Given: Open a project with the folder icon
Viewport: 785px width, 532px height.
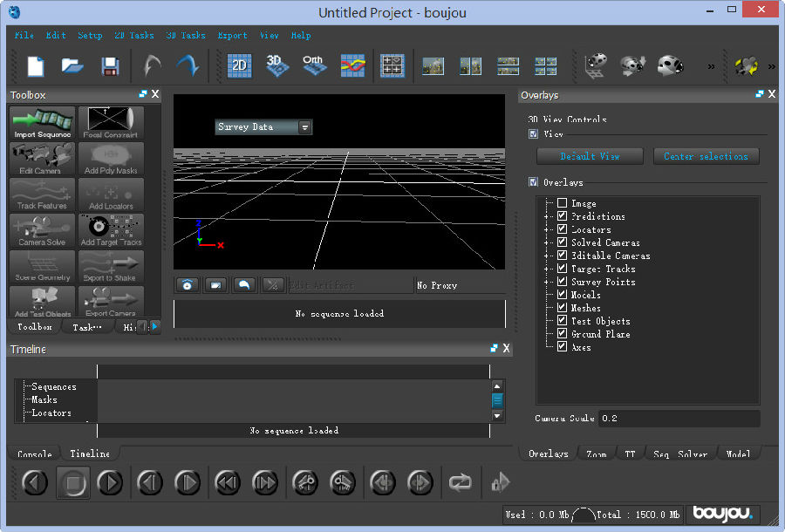Looking at the screenshot, I should (72, 66).
